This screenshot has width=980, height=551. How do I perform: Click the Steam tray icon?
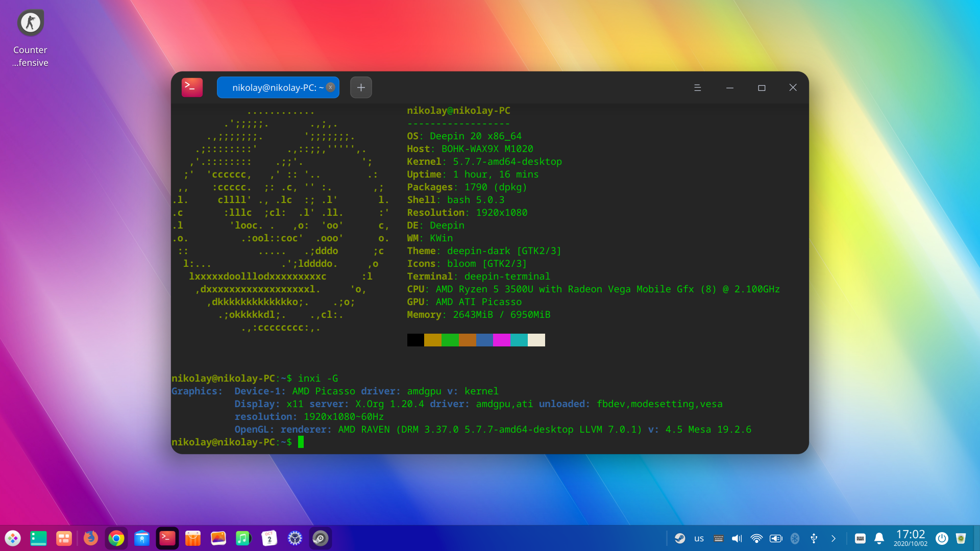(x=680, y=538)
